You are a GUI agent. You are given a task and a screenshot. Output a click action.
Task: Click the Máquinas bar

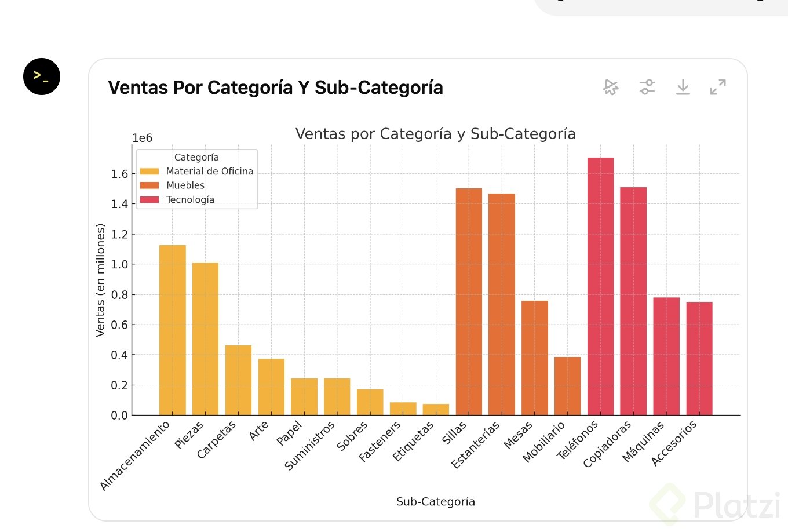[666, 356]
